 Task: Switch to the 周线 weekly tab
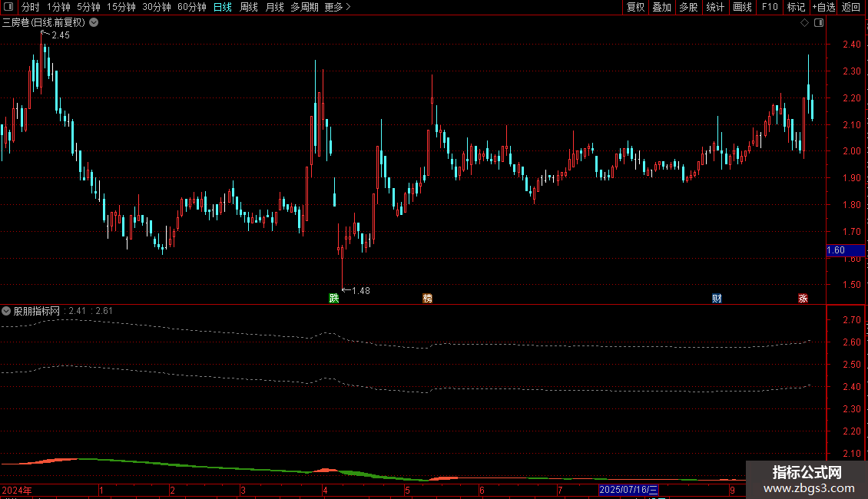(249, 7)
